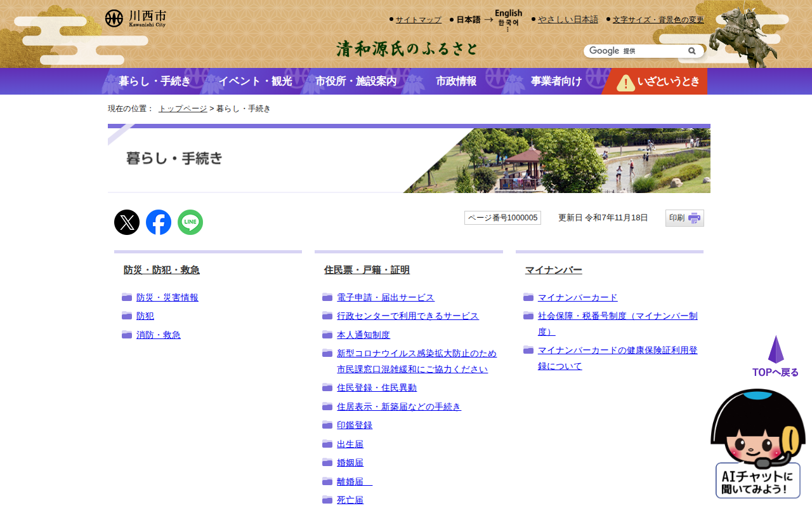Screen dimensions: 812x508
Task: Open the 電子申請・届出サービス link
Action: point(385,297)
